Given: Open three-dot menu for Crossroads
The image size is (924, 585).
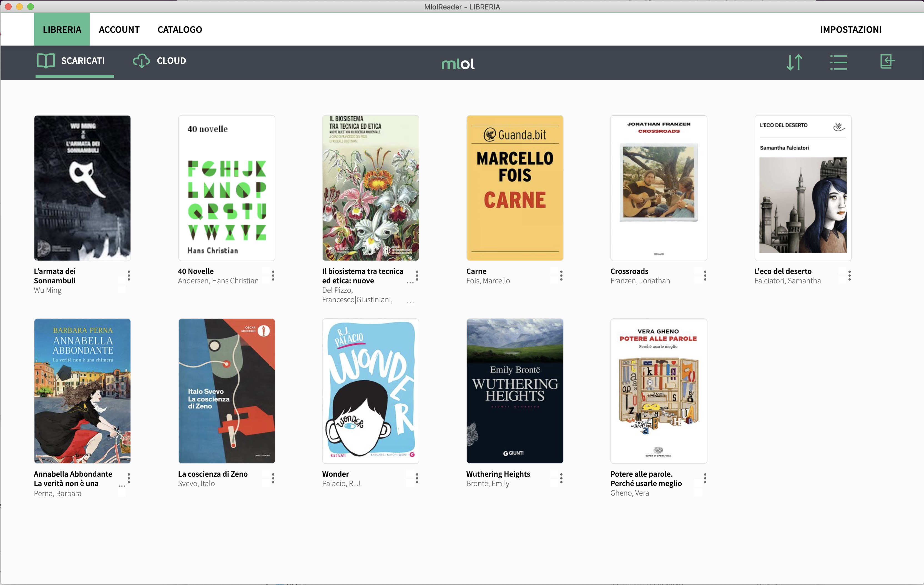Looking at the screenshot, I should point(705,275).
